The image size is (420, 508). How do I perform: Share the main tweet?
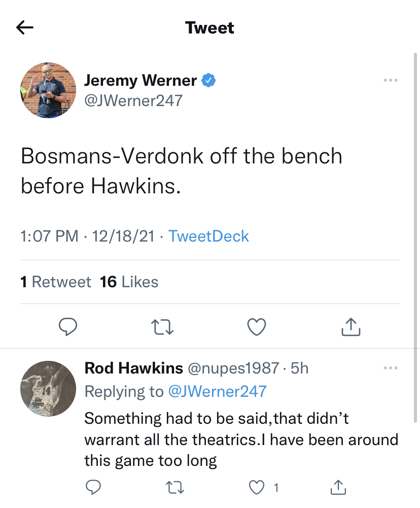[351, 327]
